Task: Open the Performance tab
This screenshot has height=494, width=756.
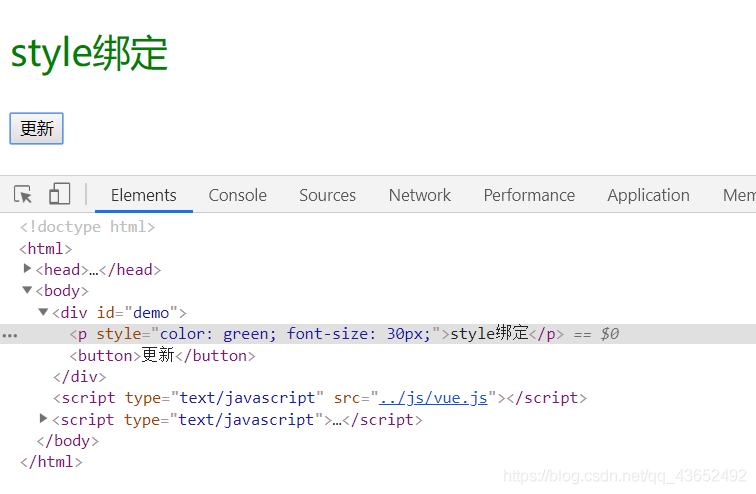Action: tap(529, 195)
